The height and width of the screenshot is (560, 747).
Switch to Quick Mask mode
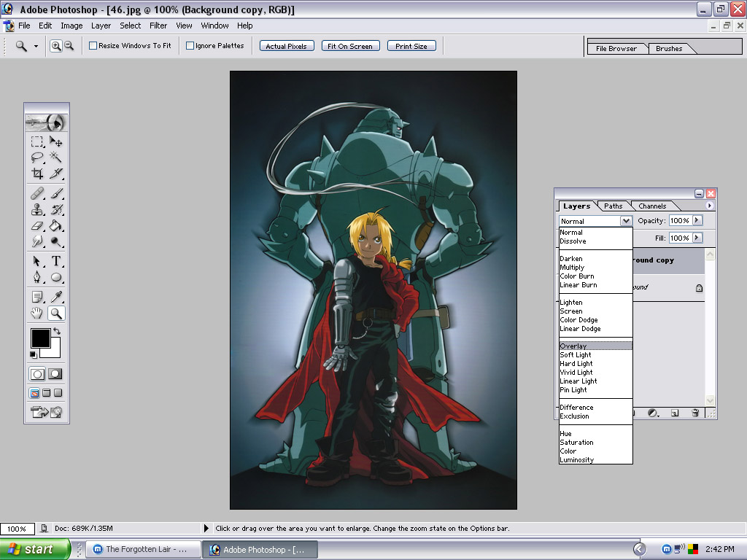tap(55, 374)
